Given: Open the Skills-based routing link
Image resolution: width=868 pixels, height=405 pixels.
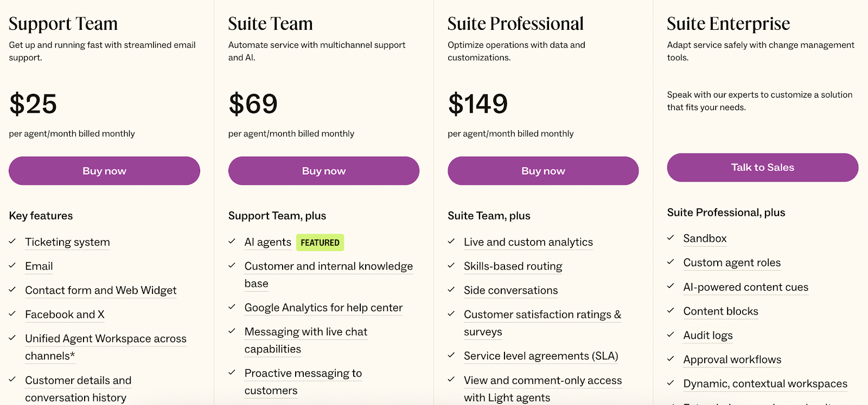Looking at the screenshot, I should pyautogui.click(x=513, y=266).
